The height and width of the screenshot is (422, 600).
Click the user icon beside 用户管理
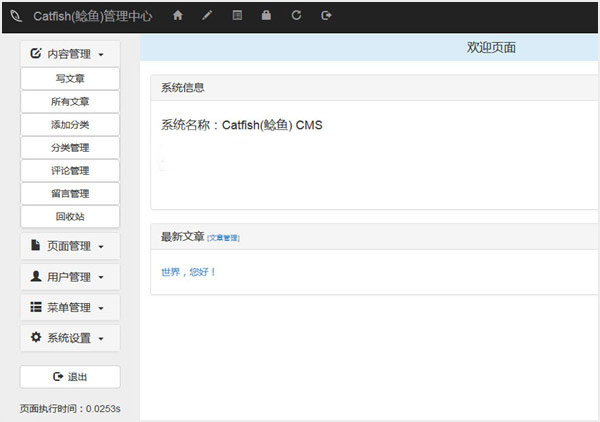[x=36, y=276]
